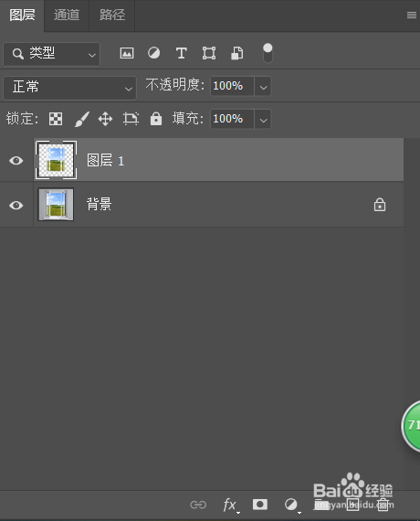Filter layers by shape layer icon
Screen dimensions: 420x521
(x=209, y=53)
